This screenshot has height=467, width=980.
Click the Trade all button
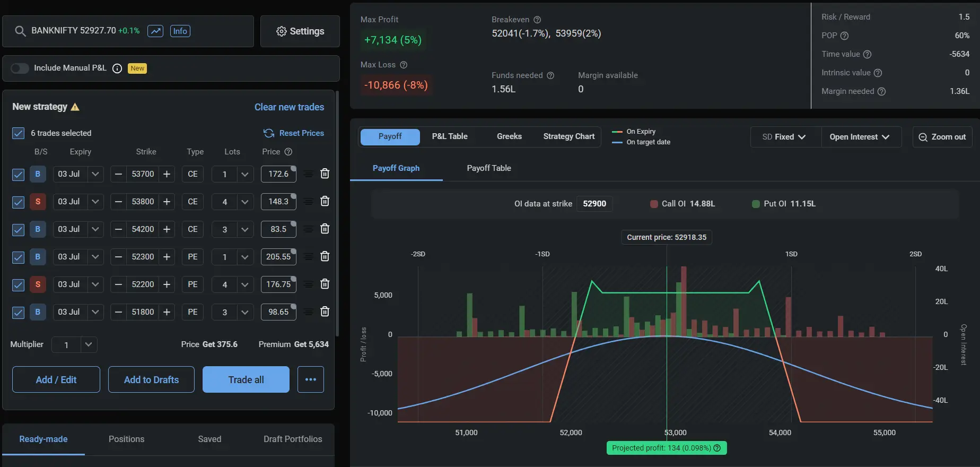[246, 379]
